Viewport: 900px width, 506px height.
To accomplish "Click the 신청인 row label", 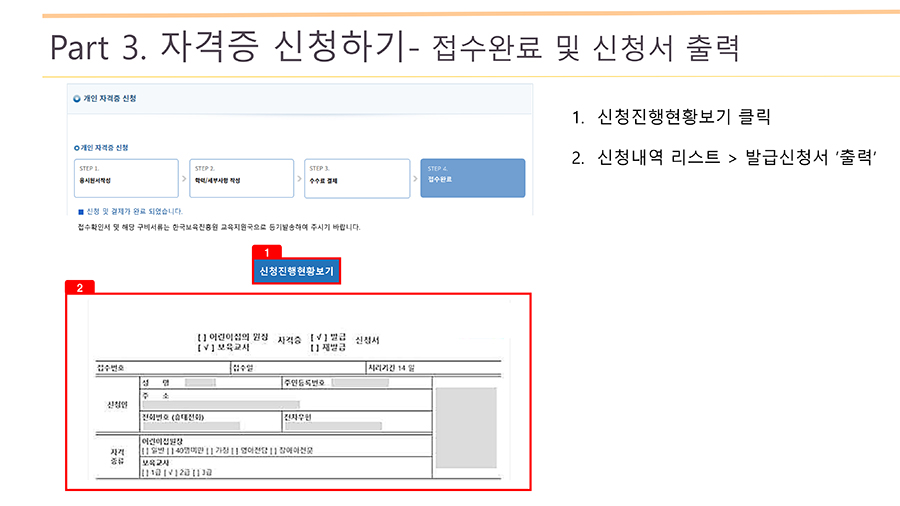I will 117,405.
